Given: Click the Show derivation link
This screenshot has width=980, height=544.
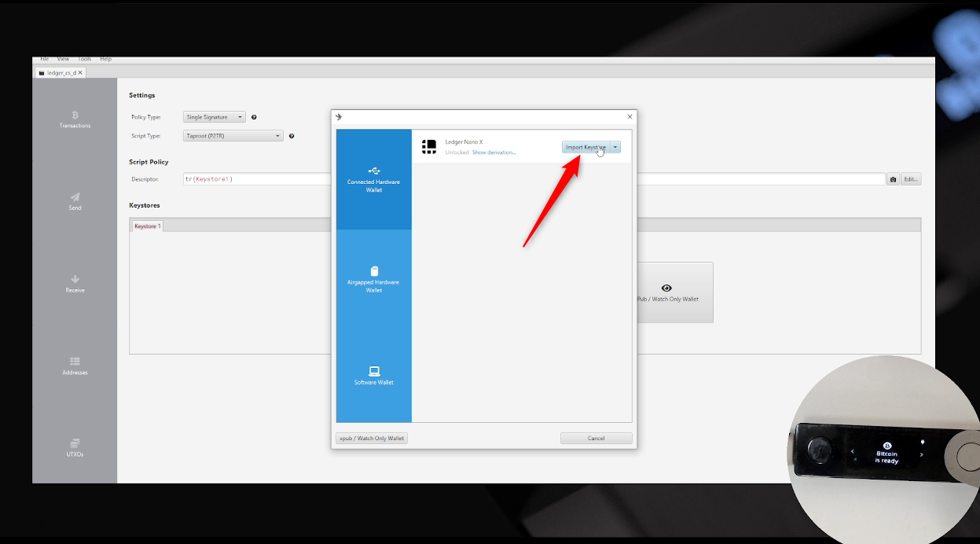Looking at the screenshot, I should (x=494, y=153).
